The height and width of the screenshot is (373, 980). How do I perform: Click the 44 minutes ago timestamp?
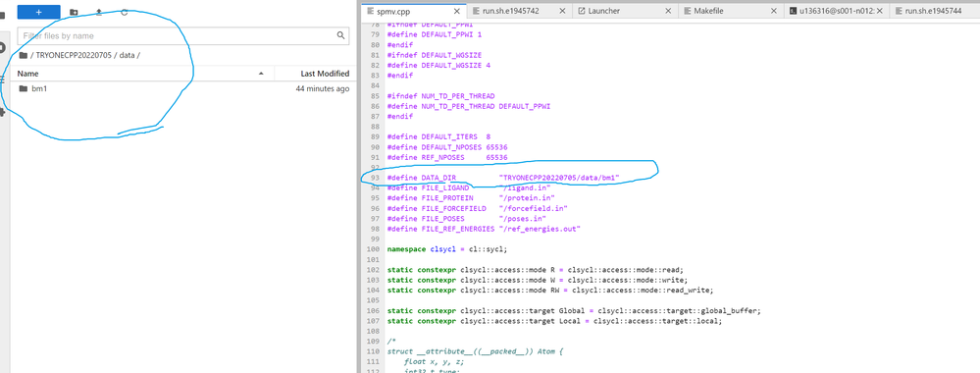tap(323, 89)
